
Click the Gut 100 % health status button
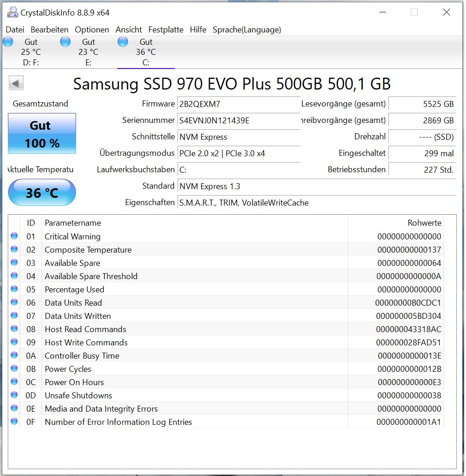42,133
